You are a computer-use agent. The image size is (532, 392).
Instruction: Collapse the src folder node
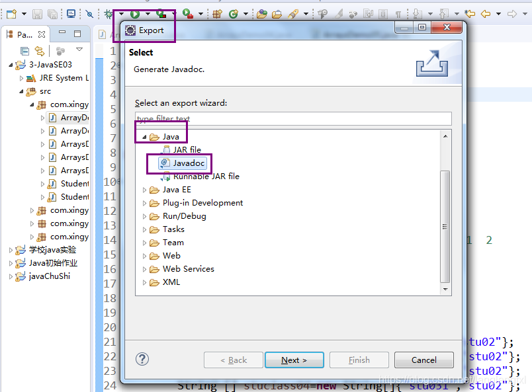click(21, 91)
